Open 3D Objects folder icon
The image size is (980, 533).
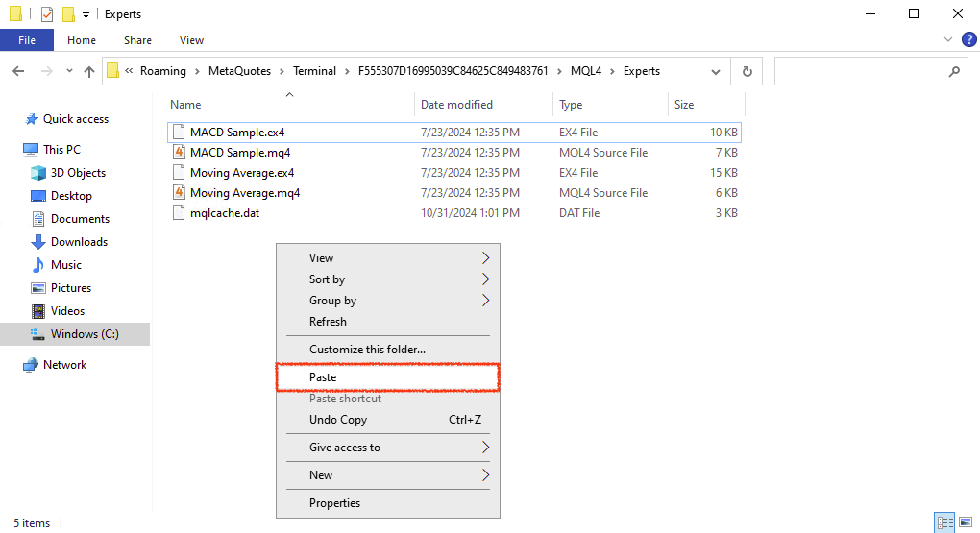(x=38, y=173)
